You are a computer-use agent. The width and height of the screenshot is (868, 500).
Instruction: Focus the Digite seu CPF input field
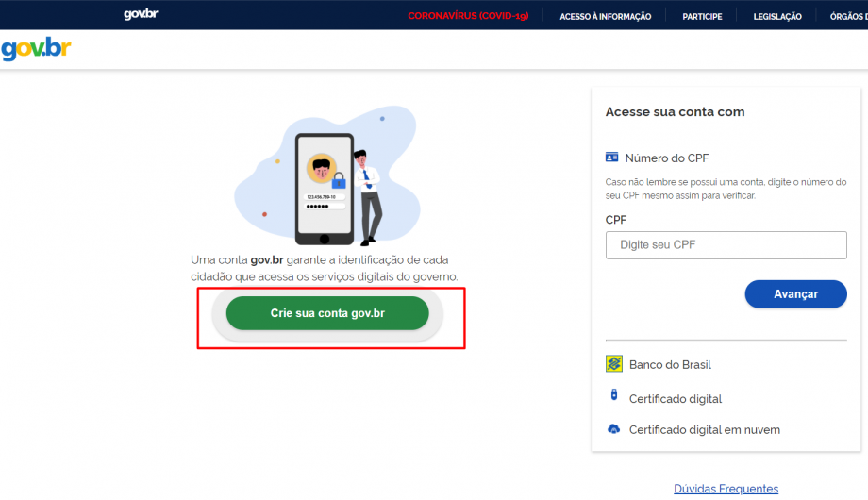[x=726, y=245]
